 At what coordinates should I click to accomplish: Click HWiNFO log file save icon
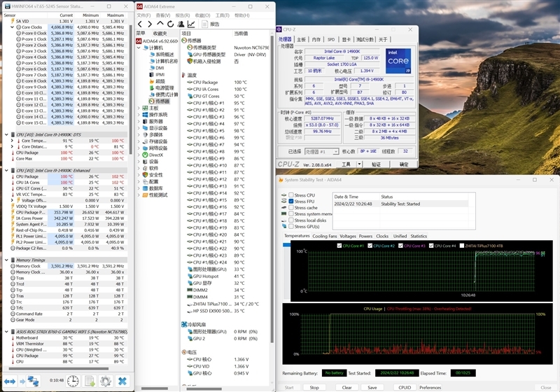(x=90, y=380)
